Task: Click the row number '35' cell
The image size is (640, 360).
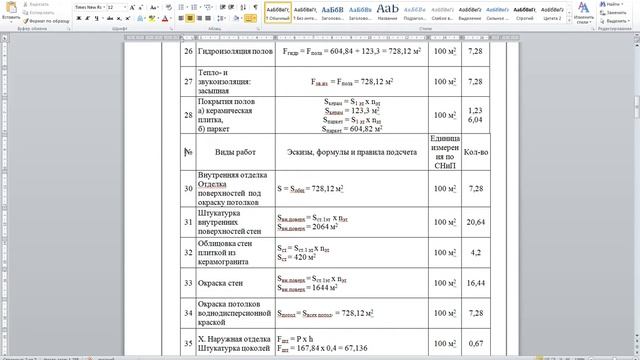Action: coord(188,343)
